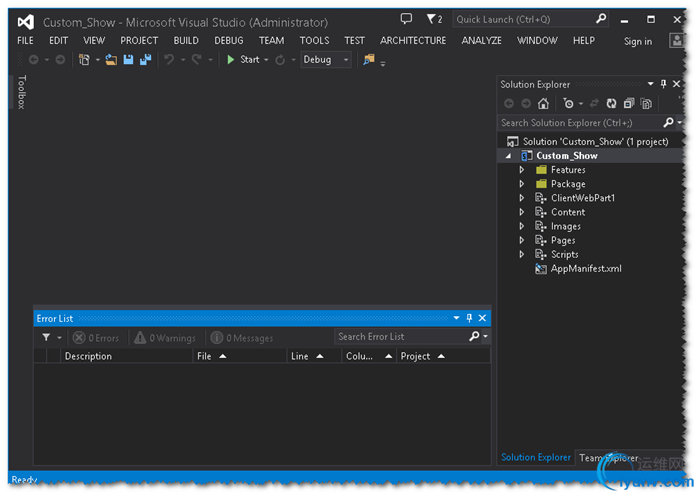The width and height of the screenshot is (700, 498).
Task: Click the Home icon in Solution Explorer
Action: 543,103
